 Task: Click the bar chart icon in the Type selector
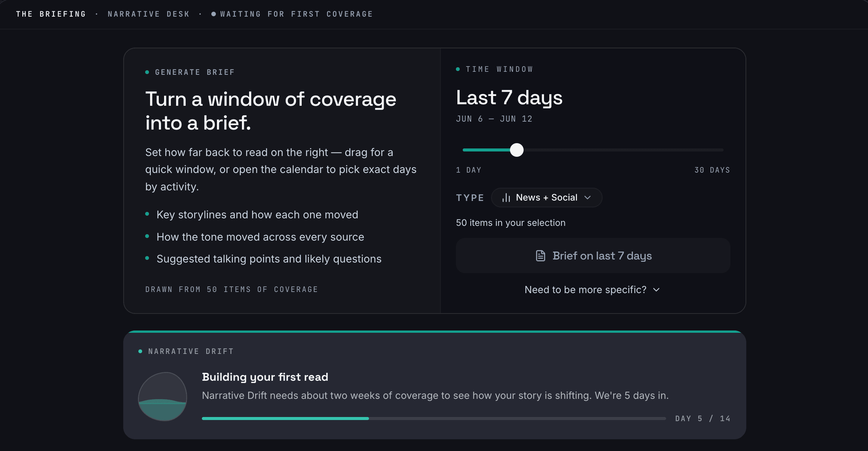coord(506,198)
